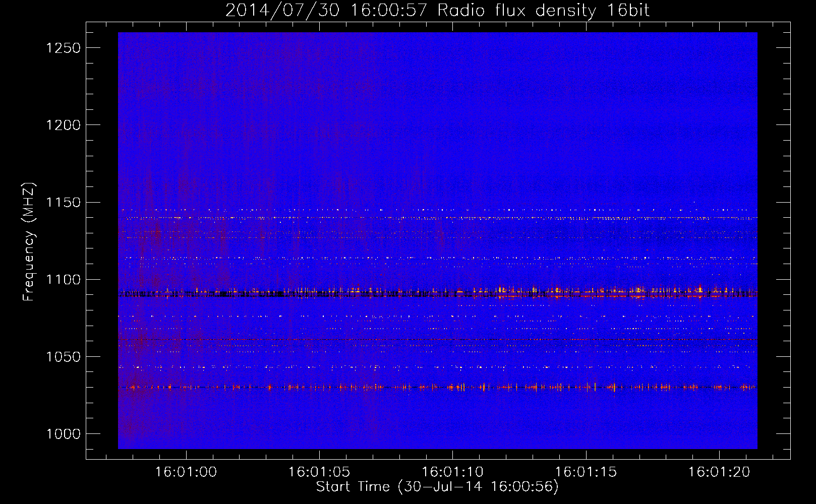
Task: Click the 1250 frequency tick label
Action: tap(63, 48)
